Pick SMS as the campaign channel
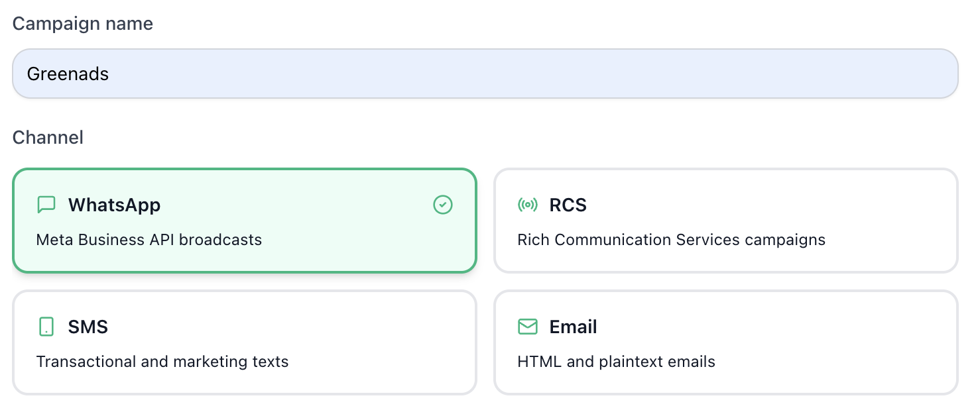The height and width of the screenshot is (412, 980). point(244,342)
